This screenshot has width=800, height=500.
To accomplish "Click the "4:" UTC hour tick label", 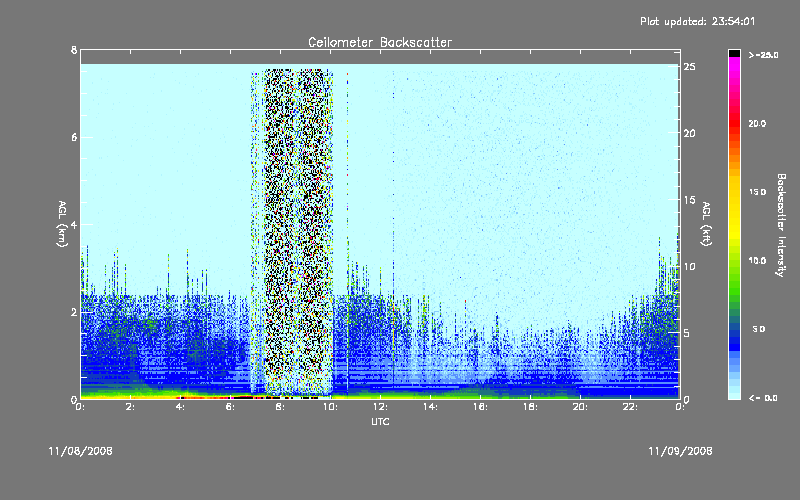I will pyautogui.click(x=181, y=407).
